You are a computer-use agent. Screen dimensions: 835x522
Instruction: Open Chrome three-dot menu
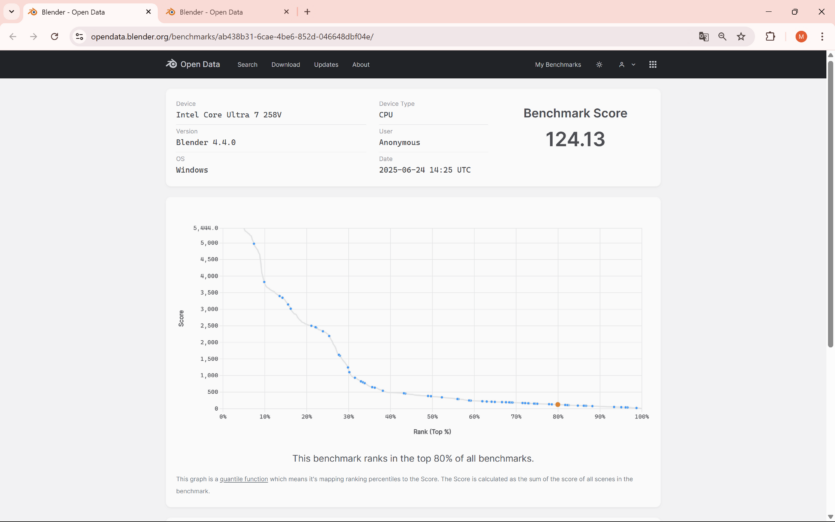[x=822, y=36]
